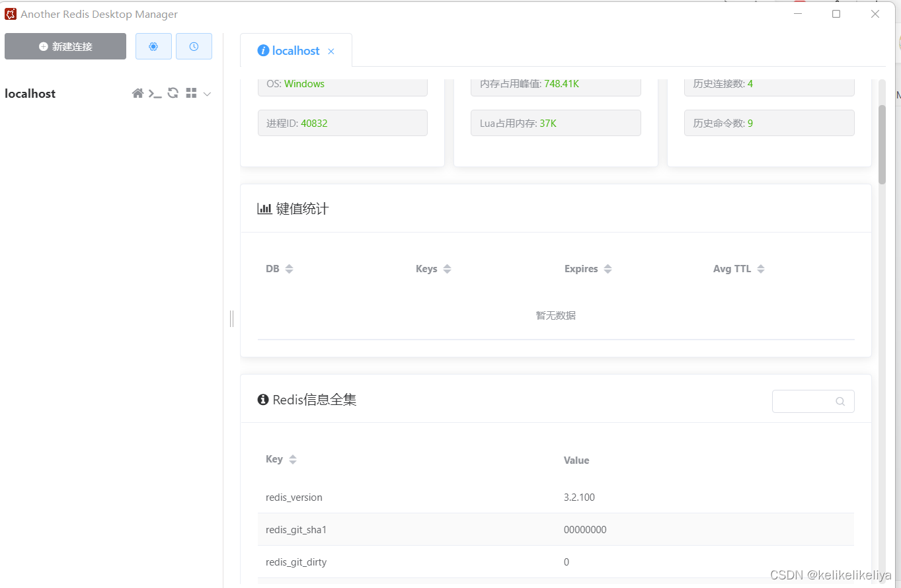Go to localhost home via house icon

137,93
